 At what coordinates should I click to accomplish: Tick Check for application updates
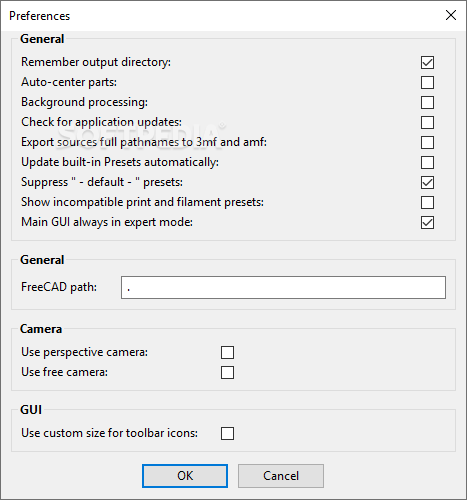(427, 122)
